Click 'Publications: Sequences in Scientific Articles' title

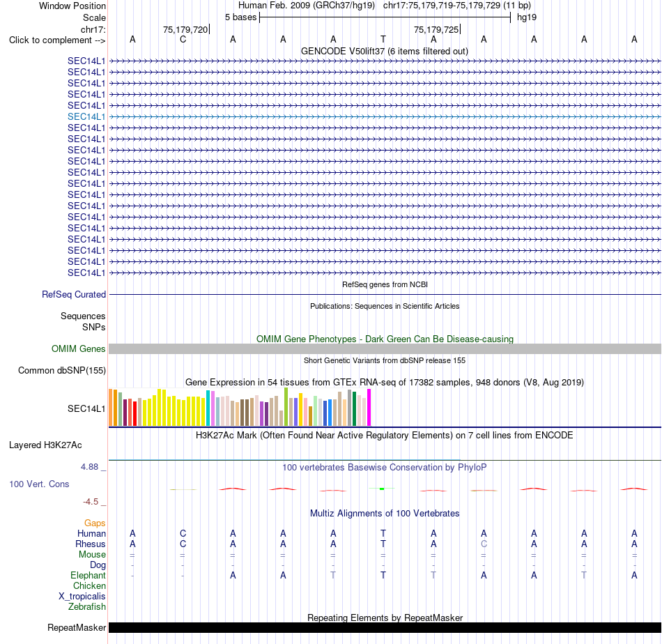385,306
